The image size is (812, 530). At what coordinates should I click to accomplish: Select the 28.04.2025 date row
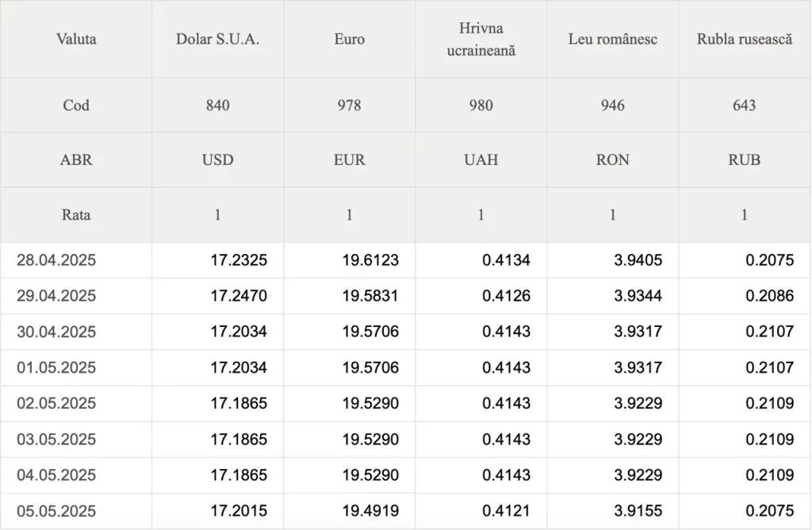point(406,260)
